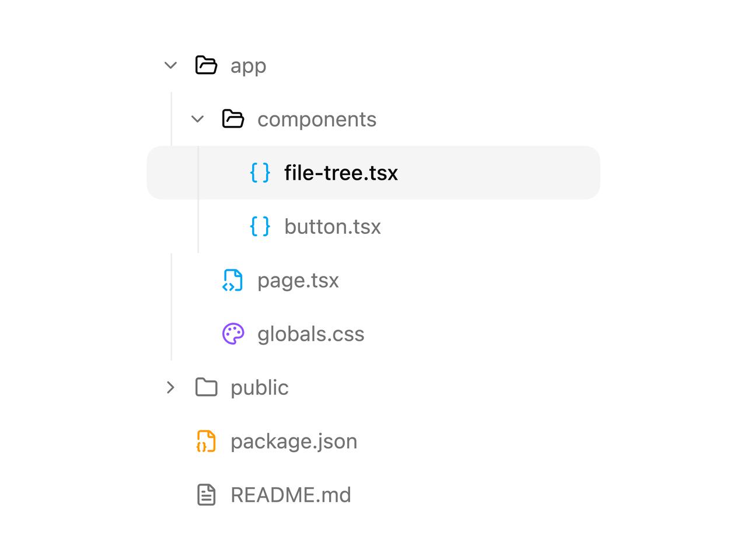
Task: Click the closed public folder icon
Action: coord(206,387)
